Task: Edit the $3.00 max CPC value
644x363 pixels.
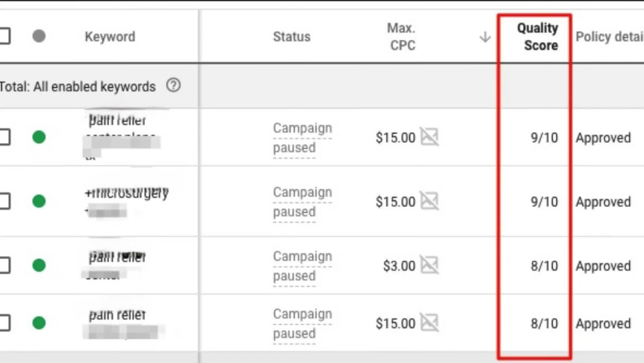Action: coord(399,266)
